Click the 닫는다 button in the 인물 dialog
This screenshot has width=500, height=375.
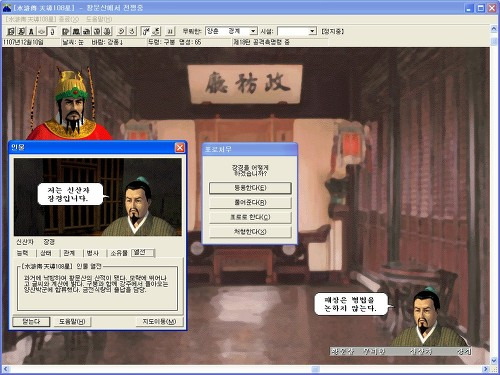click(x=31, y=322)
